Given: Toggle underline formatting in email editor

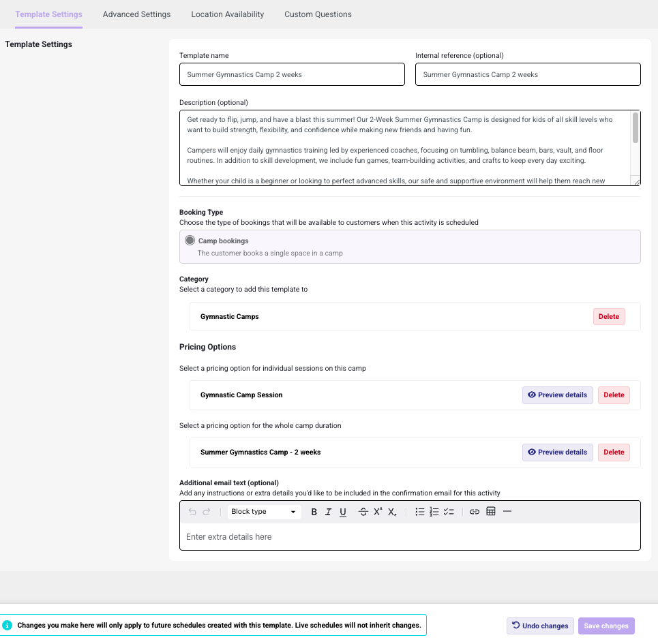Looking at the screenshot, I should 343,512.
